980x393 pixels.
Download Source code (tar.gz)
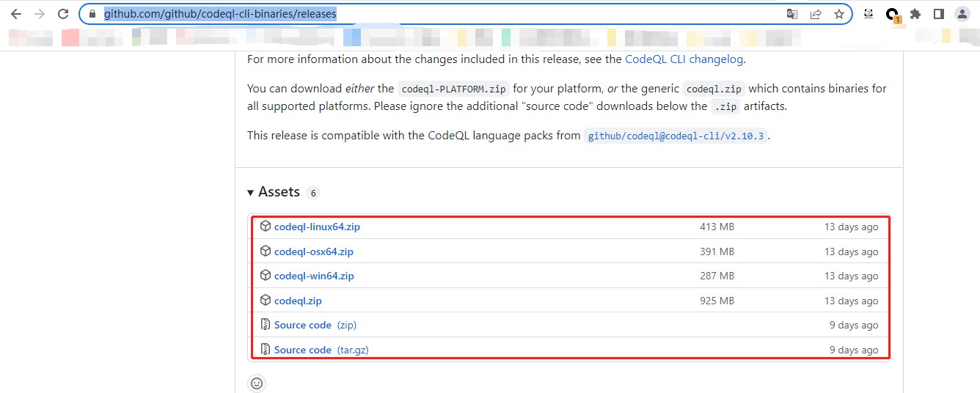pos(321,350)
